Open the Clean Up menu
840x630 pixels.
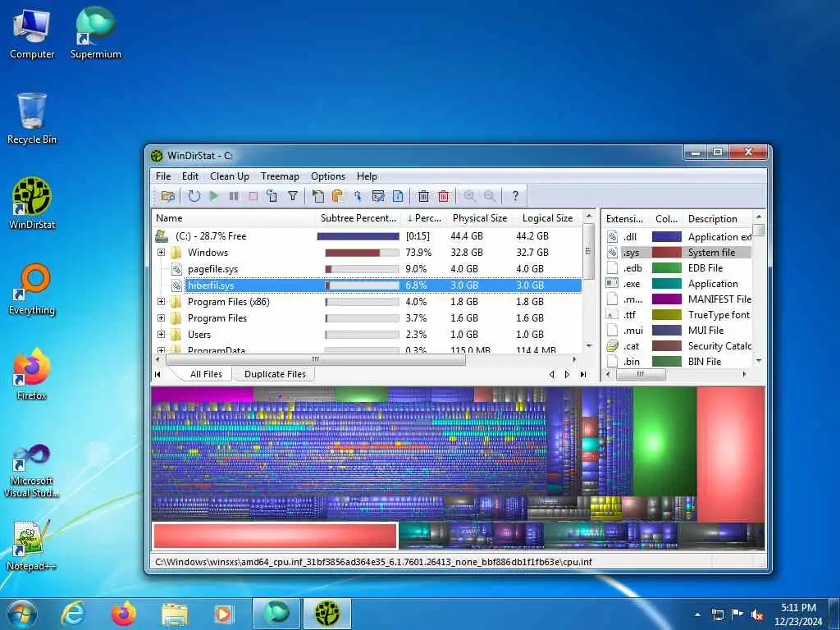point(230,176)
